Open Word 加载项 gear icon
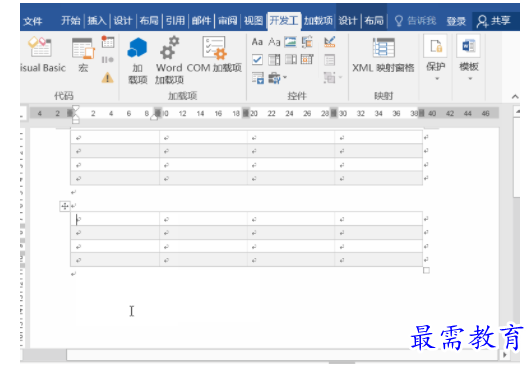The height and width of the screenshot is (369, 532). [x=169, y=60]
